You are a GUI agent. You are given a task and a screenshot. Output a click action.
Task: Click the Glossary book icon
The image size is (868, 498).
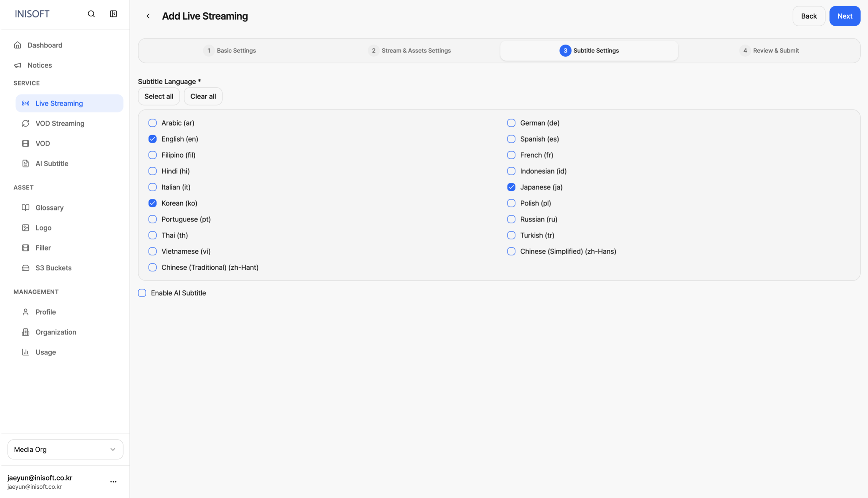tap(25, 208)
